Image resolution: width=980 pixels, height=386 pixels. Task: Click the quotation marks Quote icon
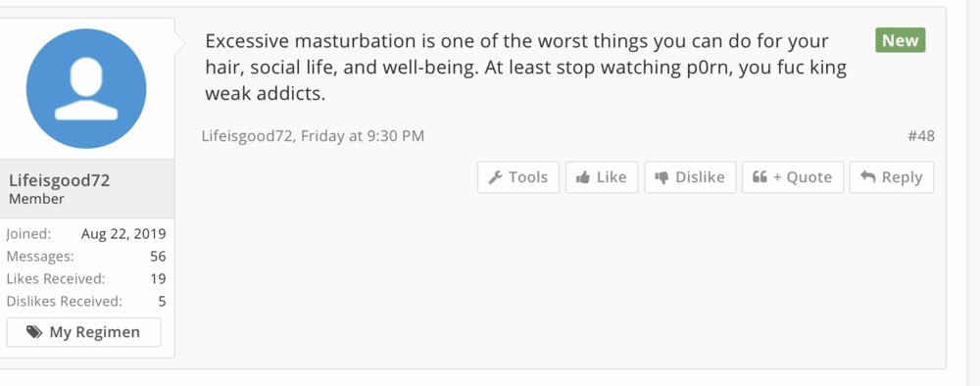(759, 177)
